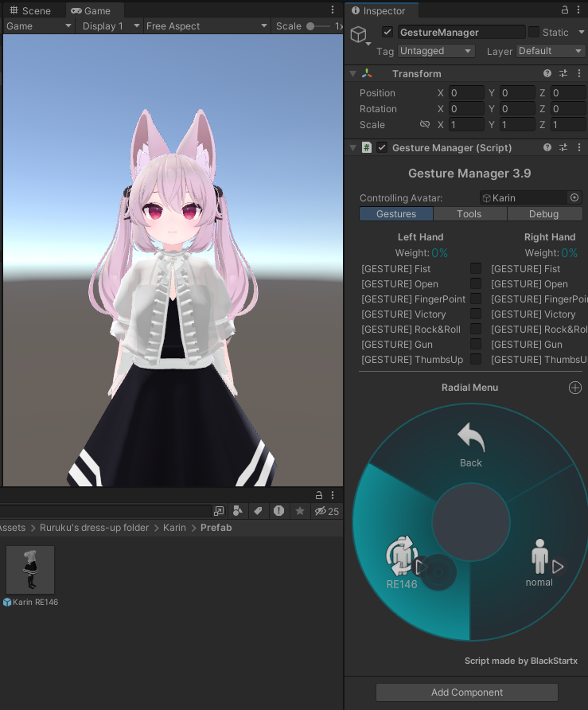This screenshot has width=588, height=710.
Task: Switch to the Game tab
Action: click(x=91, y=10)
